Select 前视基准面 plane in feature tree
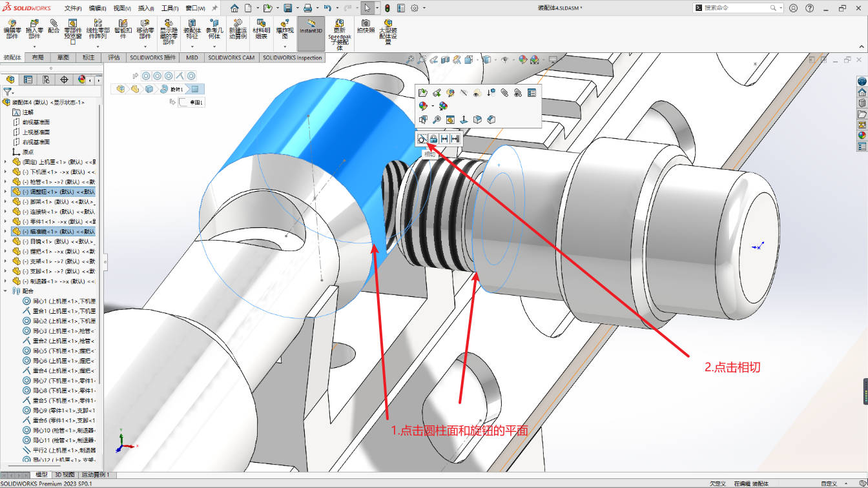868x488 pixels. (36, 122)
